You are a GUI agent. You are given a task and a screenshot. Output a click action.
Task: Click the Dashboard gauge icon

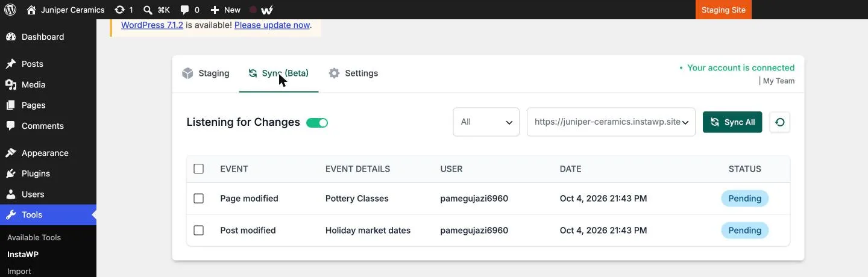click(11, 37)
